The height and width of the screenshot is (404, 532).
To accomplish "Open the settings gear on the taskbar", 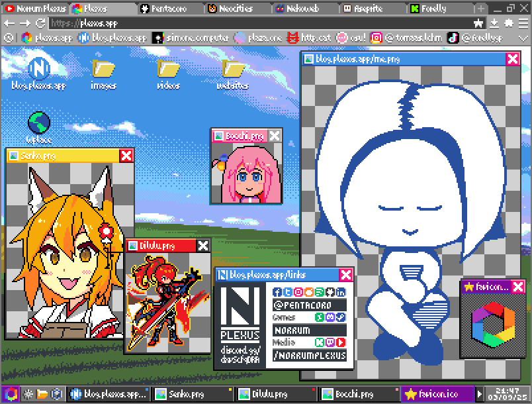I will pos(28,394).
